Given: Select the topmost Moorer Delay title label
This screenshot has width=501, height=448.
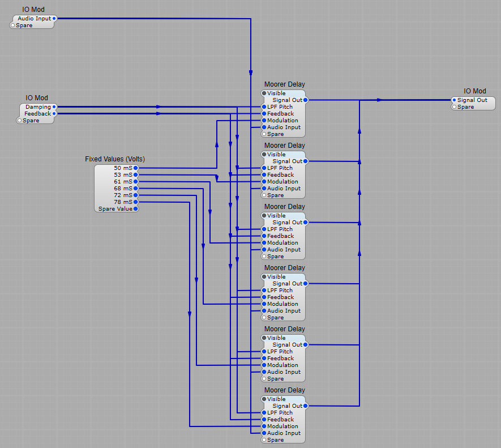Looking at the screenshot, I should (x=284, y=84).
